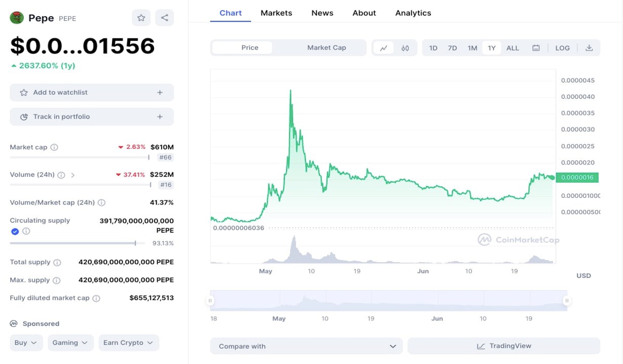Image resolution: width=623 pixels, height=364 pixels.
Task: Toggle chart to Market Cap view
Action: coord(326,48)
